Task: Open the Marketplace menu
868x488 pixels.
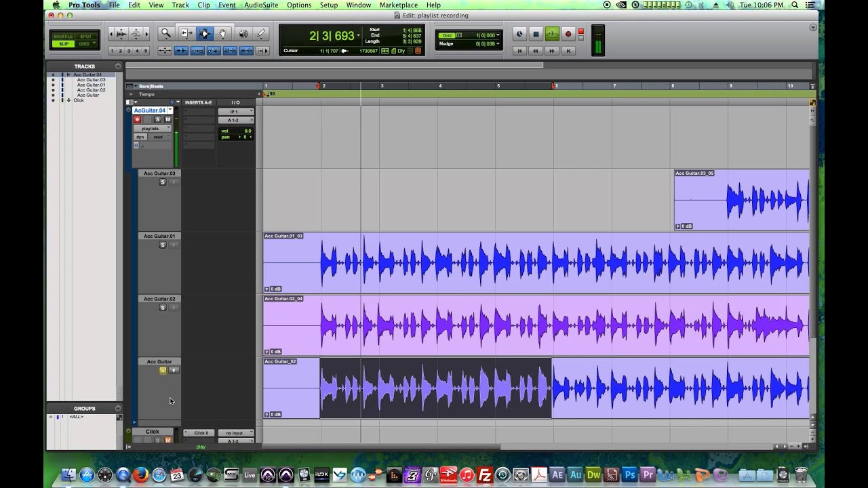Action: click(x=399, y=5)
